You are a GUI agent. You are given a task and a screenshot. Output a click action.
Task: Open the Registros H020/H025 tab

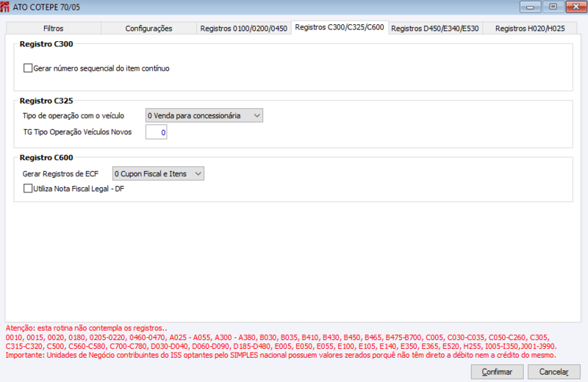529,29
